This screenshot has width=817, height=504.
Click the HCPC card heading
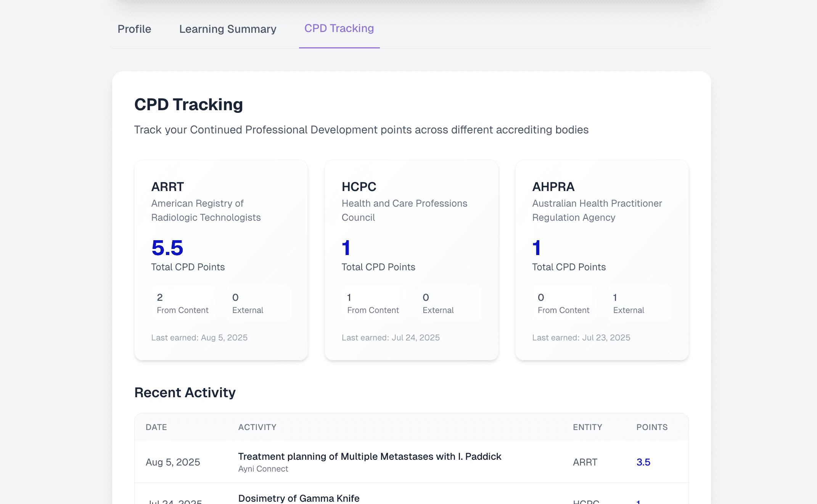(x=359, y=187)
